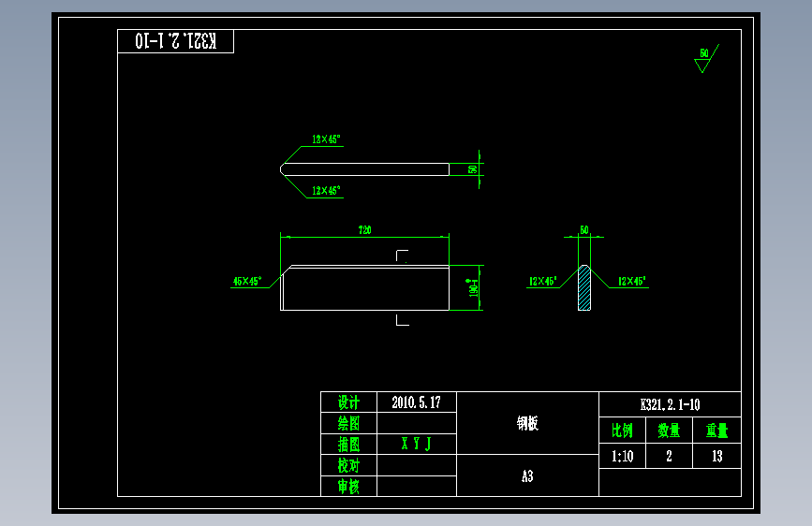Screen dimensions: 812x526
Task: Select the 描图 cell in title block
Action: (349, 445)
